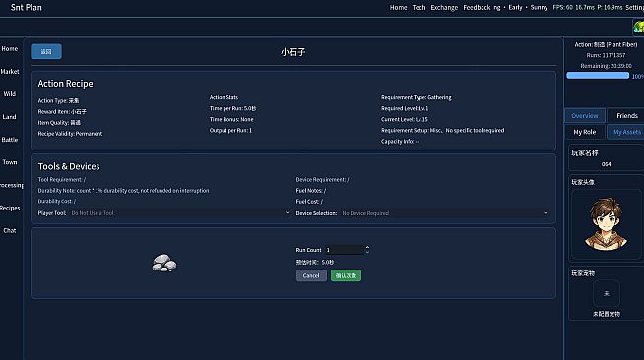The height and width of the screenshot is (360, 644).
Task: Go to Battle in the sidebar
Action: pyautogui.click(x=10, y=140)
